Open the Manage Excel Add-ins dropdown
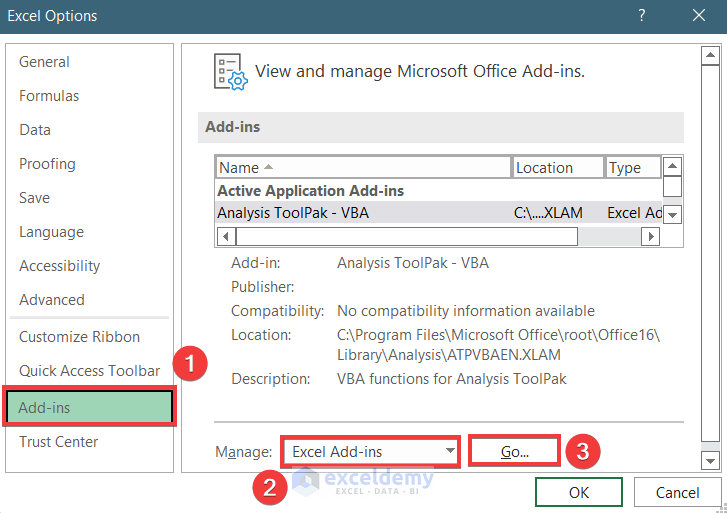This screenshot has height=513, width=727. (370, 452)
